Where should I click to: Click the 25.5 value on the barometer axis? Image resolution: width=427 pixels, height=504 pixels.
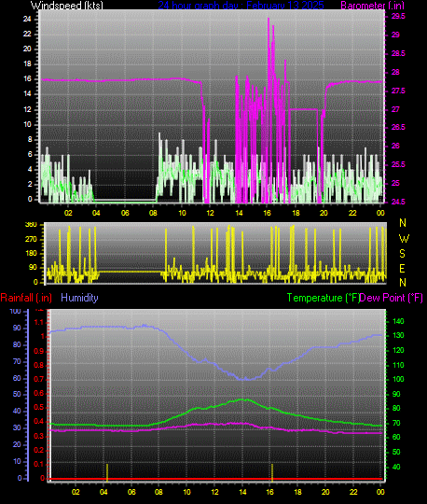point(398,164)
